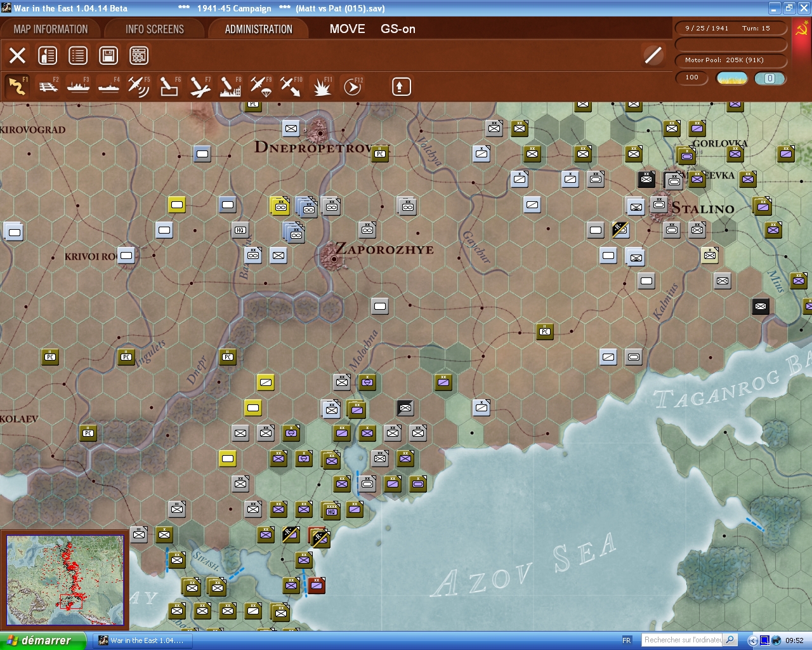Image resolution: width=812 pixels, height=650 pixels.
Task: Switch to the INFO SCREENS tab
Action: [155, 29]
